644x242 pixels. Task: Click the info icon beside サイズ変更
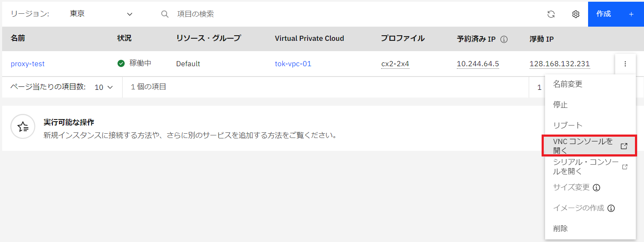[596, 187]
